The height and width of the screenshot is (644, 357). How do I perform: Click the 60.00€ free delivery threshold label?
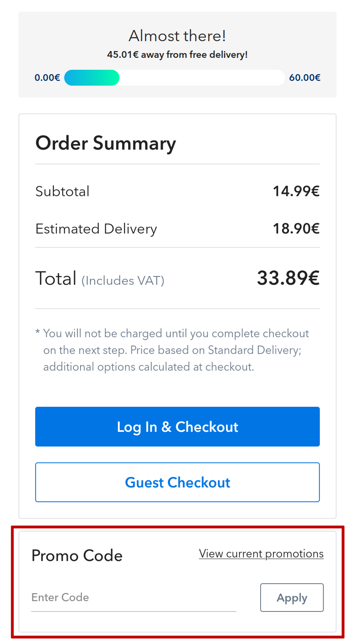point(305,78)
